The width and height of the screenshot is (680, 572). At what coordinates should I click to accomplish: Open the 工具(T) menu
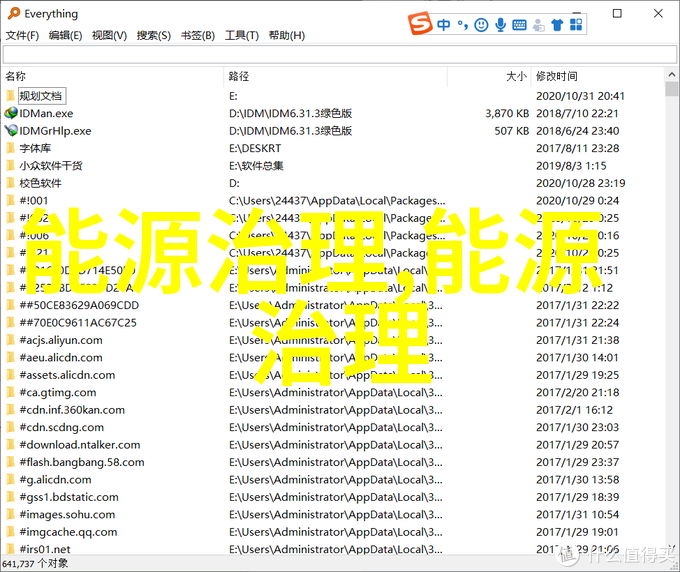[242, 36]
